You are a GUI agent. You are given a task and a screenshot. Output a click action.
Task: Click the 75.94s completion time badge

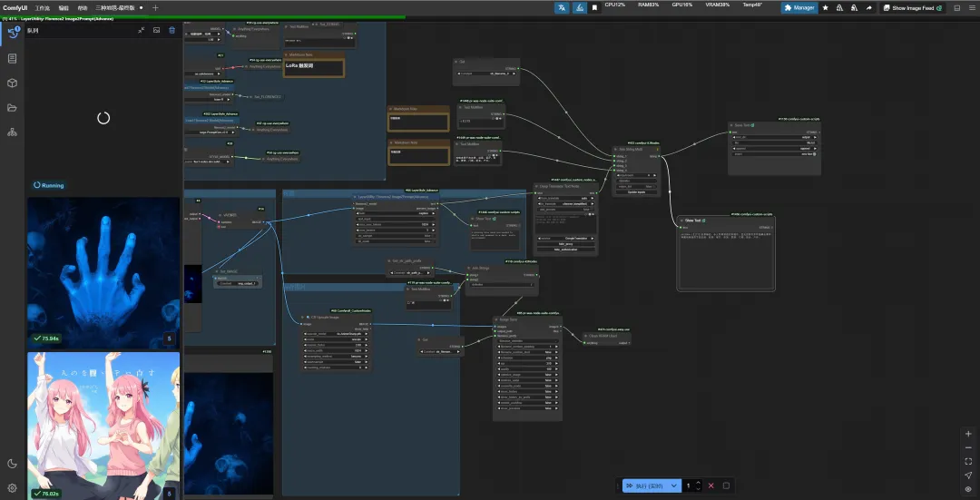click(46, 338)
